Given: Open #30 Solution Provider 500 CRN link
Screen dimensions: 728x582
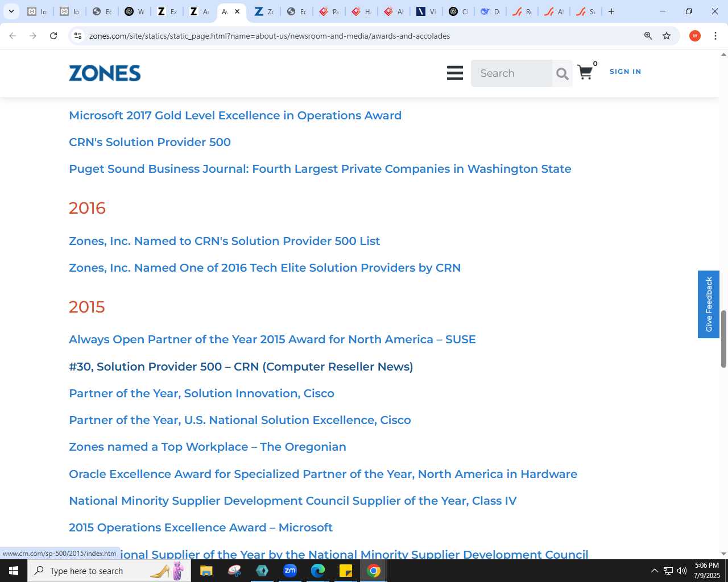Looking at the screenshot, I should tap(241, 367).
